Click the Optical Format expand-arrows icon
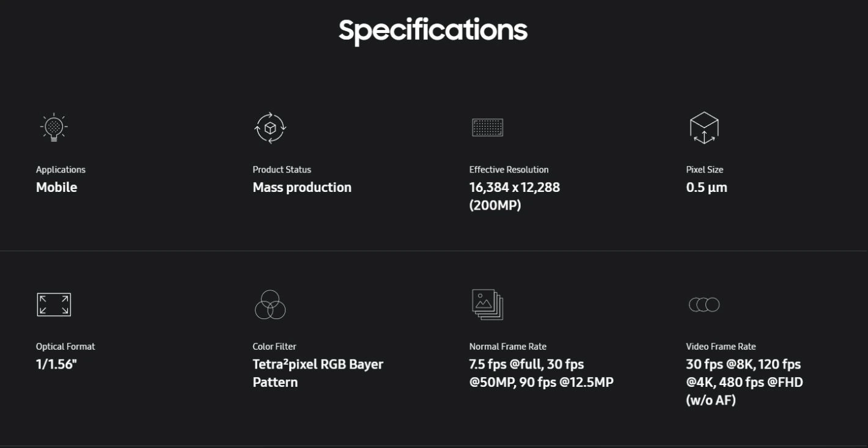Viewport: 868px width, 448px height. pos(54,304)
